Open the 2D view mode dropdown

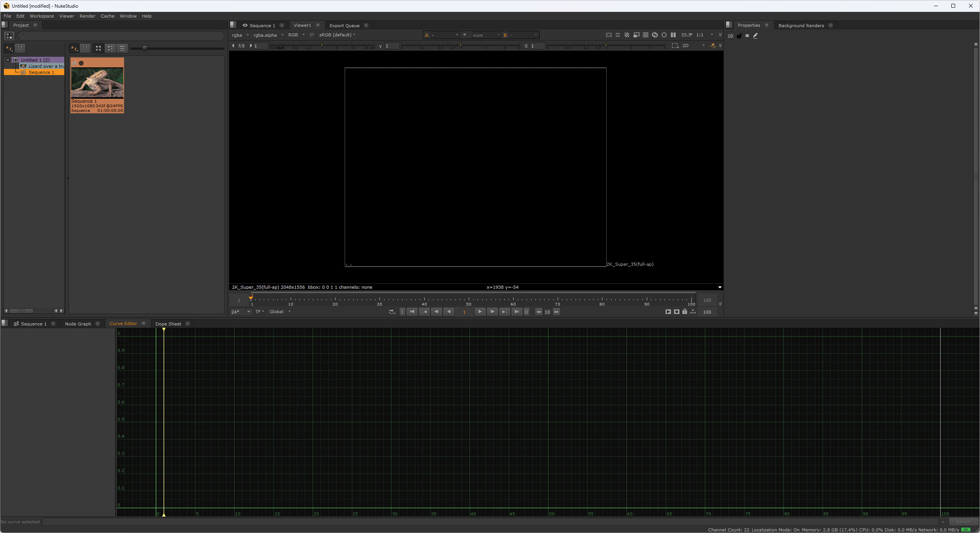click(x=693, y=46)
